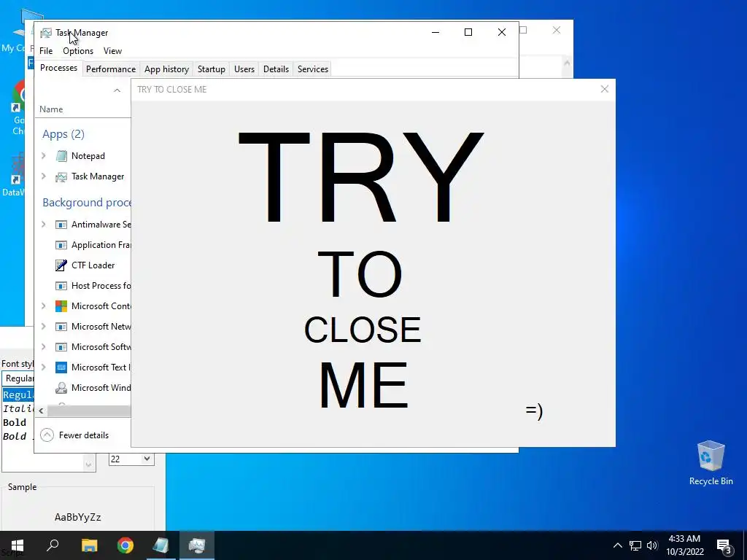Click the Microsoft Windows Search process icon
This screenshot has width=747, height=560.
(x=61, y=388)
